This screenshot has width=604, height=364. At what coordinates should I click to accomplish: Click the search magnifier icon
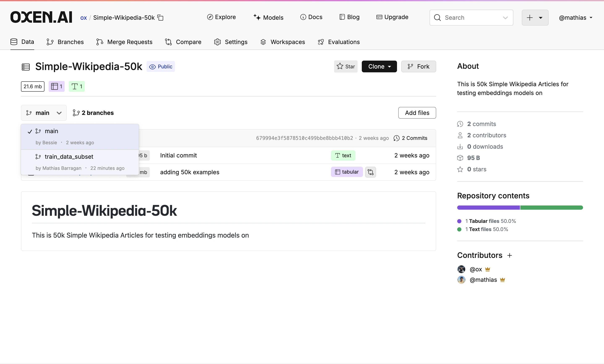[437, 17]
